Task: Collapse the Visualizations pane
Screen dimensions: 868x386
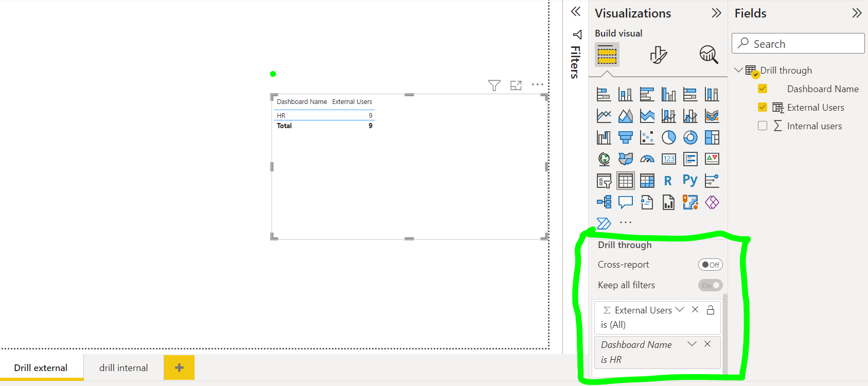Action: pos(716,13)
